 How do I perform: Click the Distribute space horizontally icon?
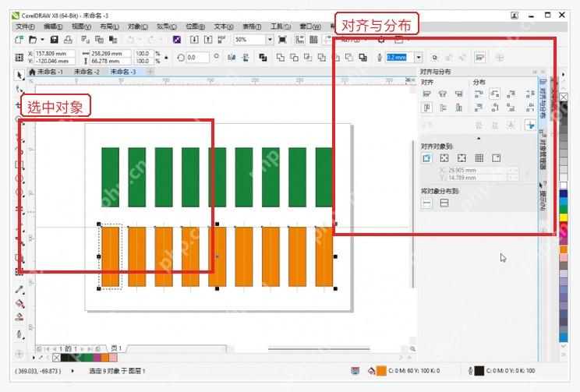(530, 94)
